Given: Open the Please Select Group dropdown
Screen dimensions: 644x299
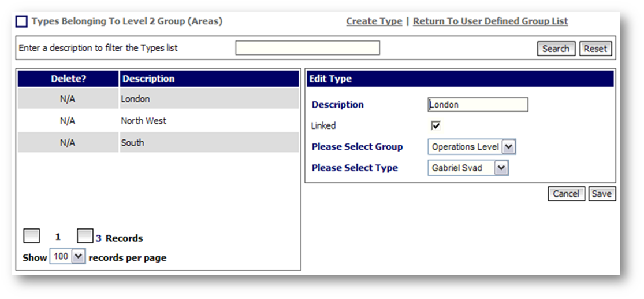Looking at the screenshot, I should pos(508,147).
